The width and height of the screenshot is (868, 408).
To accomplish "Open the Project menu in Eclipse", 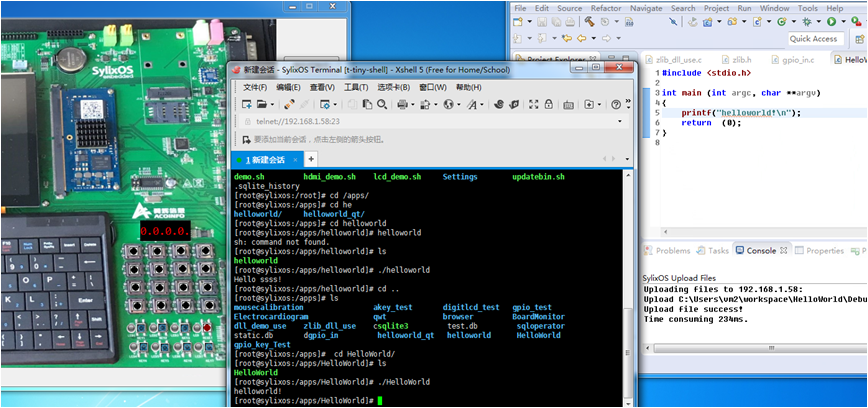I will click(x=716, y=8).
